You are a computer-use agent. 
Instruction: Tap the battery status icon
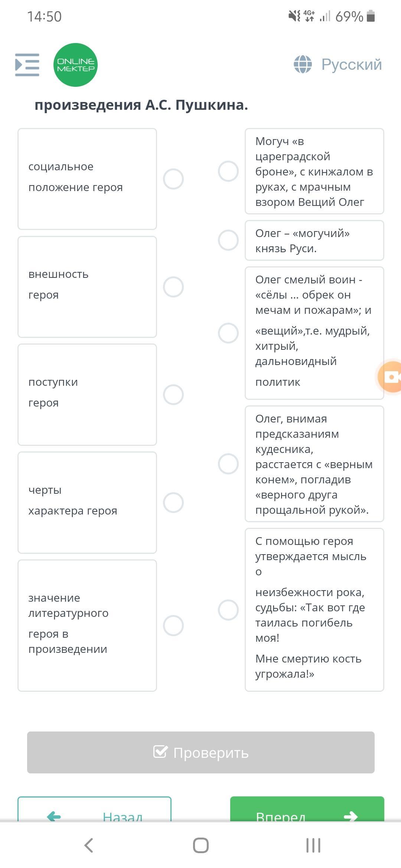371,16
